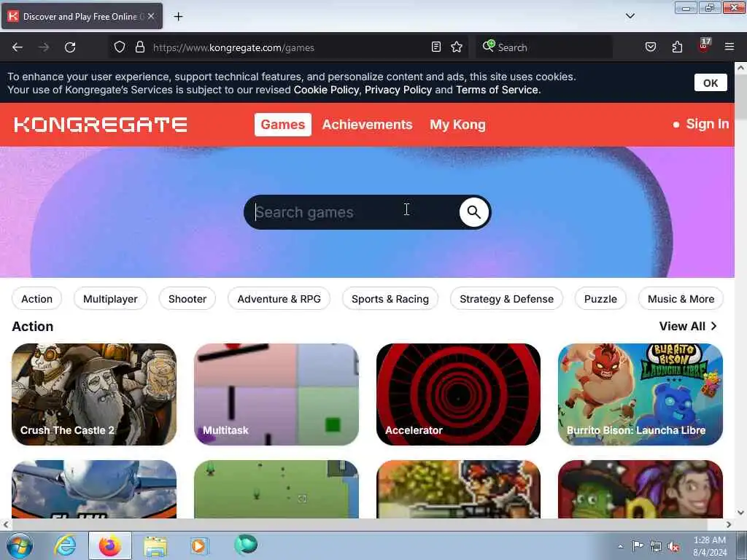Viewport: 747px width, 560px height.
Task: Click the magnifier search games button
Action: tap(473, 212)
